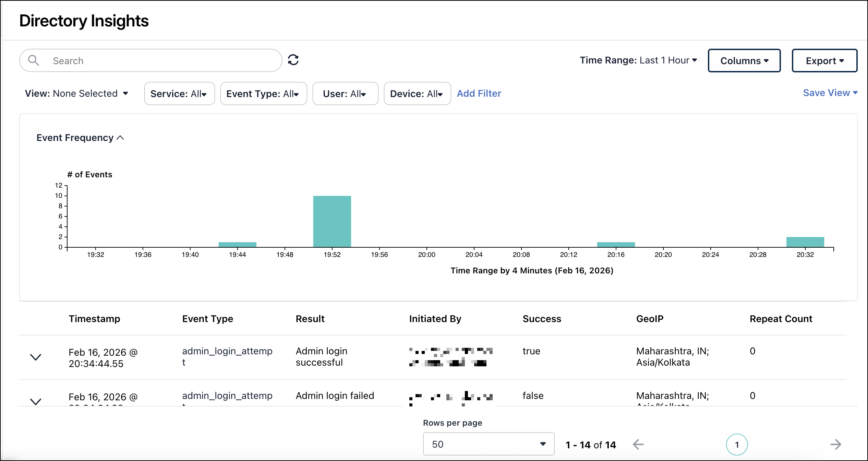Open the Device: All filter dropdown
This screenshot has width=868, height=461.
pyautogui.click(x=417, y=93)
